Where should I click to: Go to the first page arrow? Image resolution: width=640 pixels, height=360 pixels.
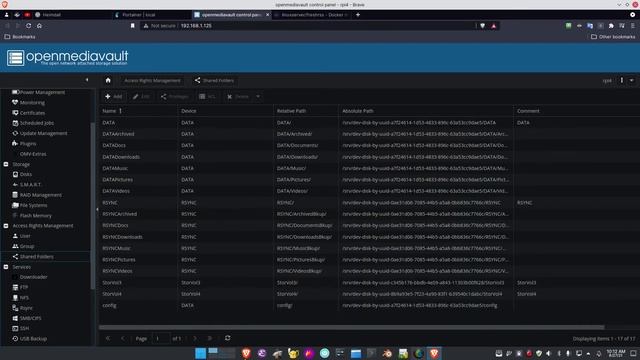[108, 338]
